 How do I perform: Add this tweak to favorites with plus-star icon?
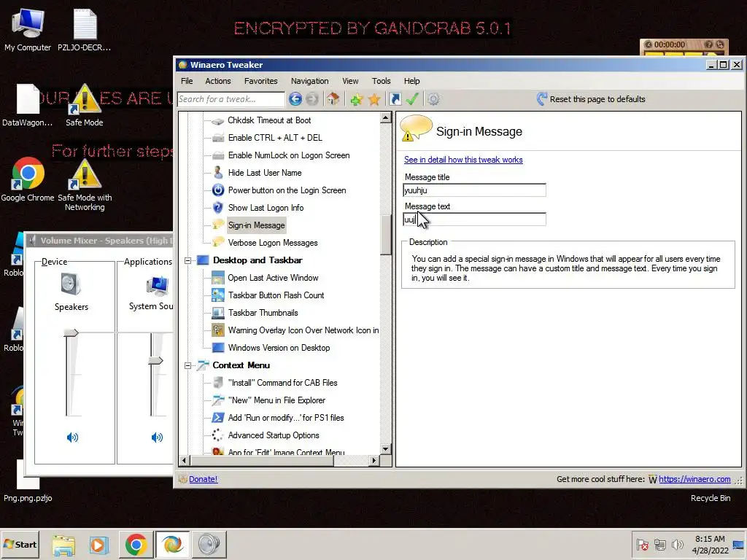coord(356,99)
